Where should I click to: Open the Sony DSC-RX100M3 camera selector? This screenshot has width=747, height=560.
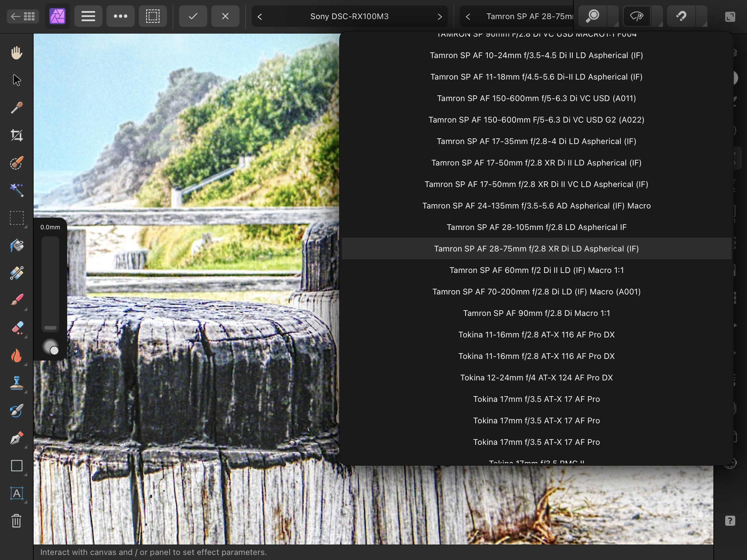point(350,16)
